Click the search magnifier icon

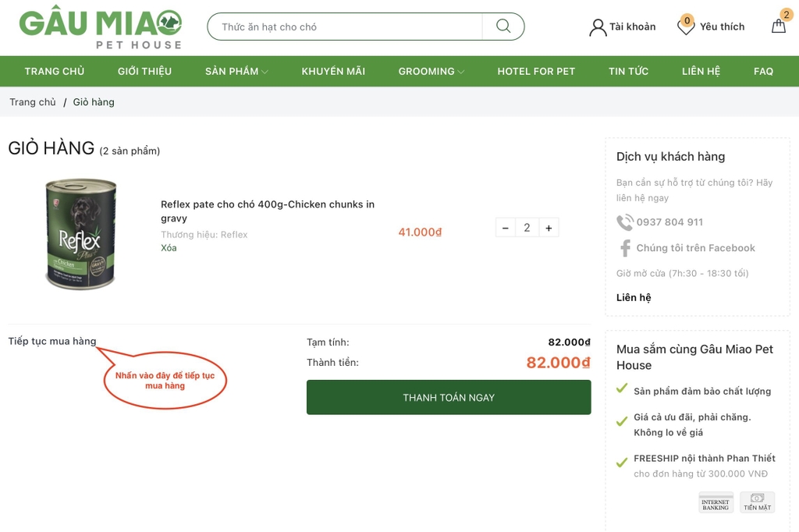point(503,26)
